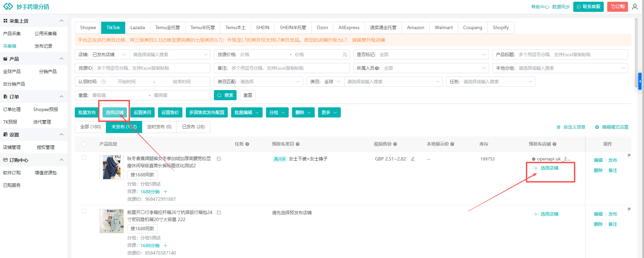Screen dimensions: 644x258
Task: Click the help icon next to 预发布店铺 header
Action: pyautogui.click(x=555, y=144)
